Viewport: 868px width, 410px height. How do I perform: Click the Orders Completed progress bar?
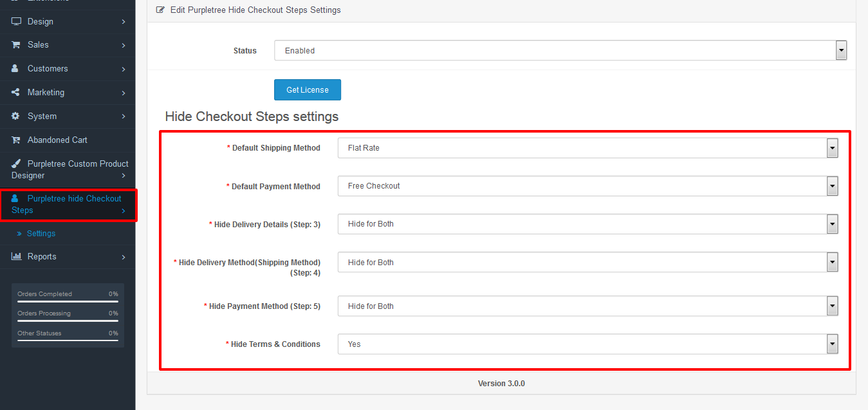68,302
